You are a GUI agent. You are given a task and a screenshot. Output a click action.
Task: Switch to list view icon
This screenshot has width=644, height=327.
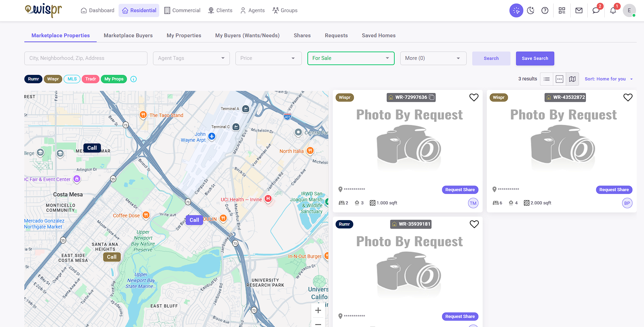click(547, 79)
